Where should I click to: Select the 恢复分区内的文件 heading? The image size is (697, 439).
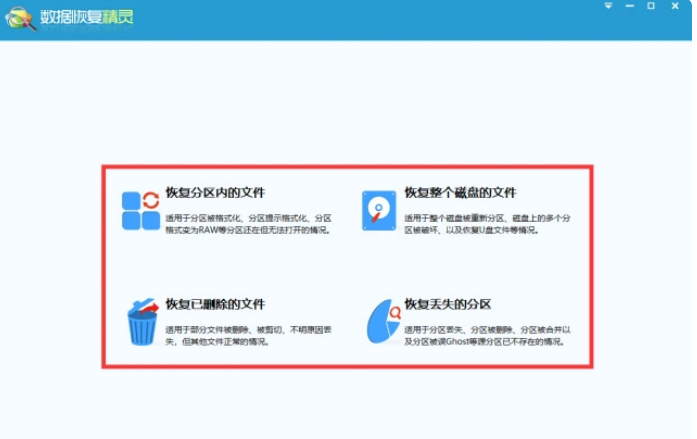click(215, 192)
